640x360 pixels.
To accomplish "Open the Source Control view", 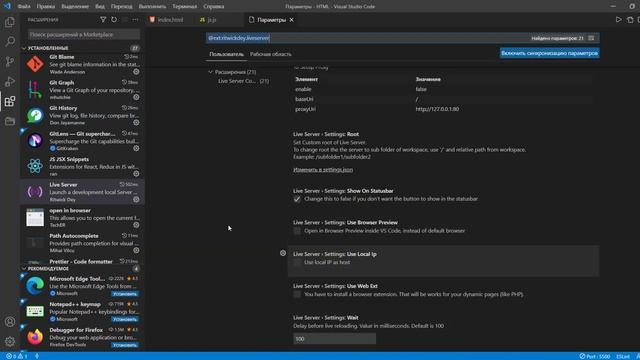I will [10, 62].
